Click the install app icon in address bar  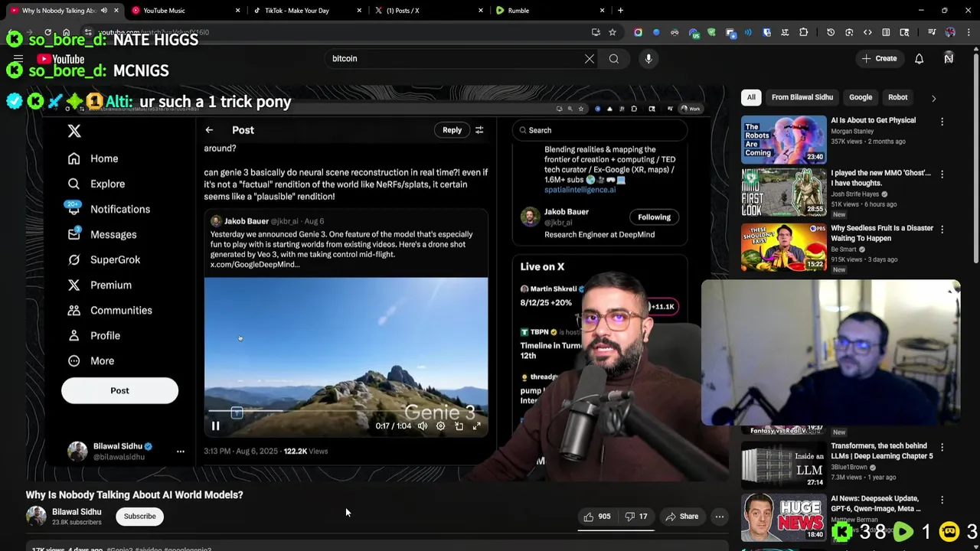click(x=596, y=32)
